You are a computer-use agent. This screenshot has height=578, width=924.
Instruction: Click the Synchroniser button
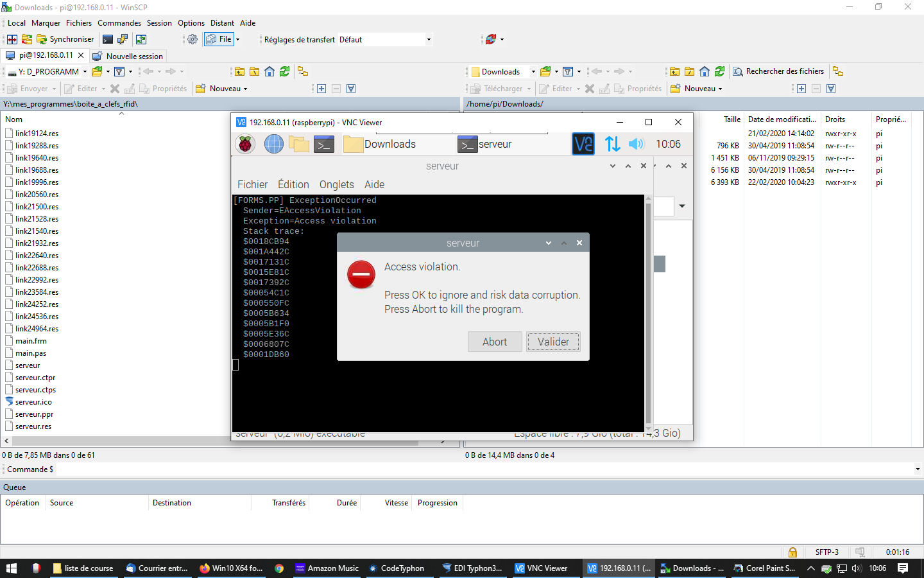[x=65, y=39]
